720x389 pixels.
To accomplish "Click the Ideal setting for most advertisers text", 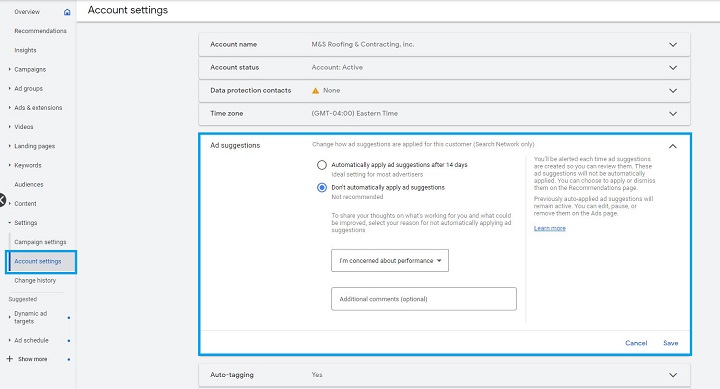I will tap(377, 175).
